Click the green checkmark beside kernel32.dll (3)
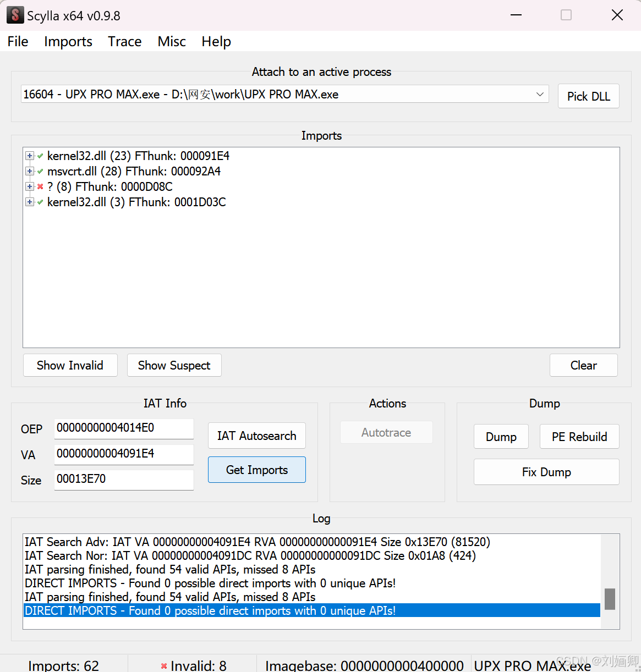Image resolution: width=641 pixels, height=672 pixels. point(40,202)
